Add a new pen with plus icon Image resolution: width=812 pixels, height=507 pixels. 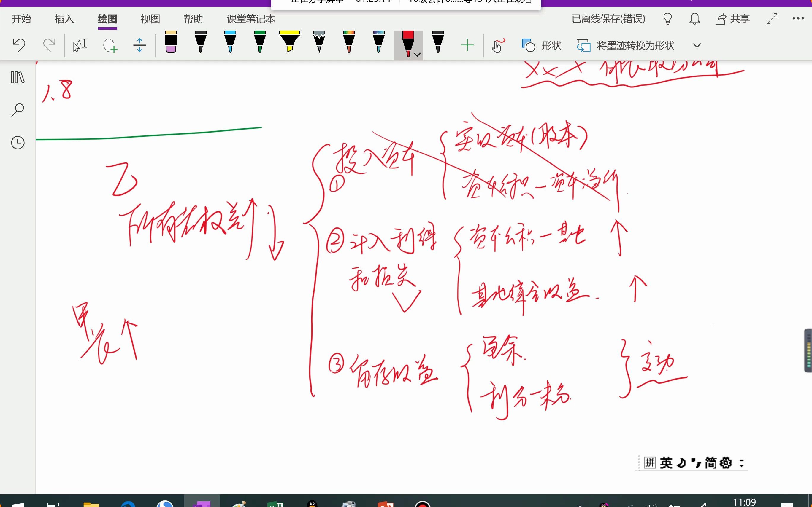(467, 45)
